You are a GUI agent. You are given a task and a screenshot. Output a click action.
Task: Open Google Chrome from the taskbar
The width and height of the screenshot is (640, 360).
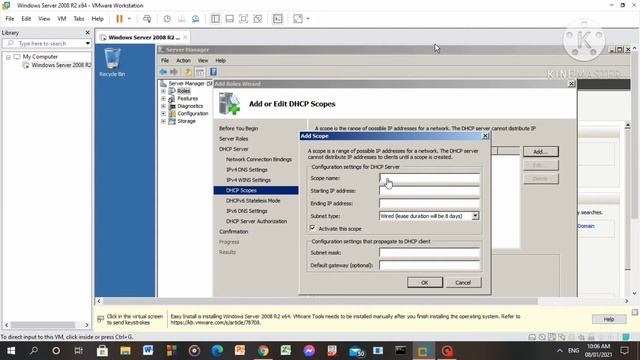click(x=263, y=351)
